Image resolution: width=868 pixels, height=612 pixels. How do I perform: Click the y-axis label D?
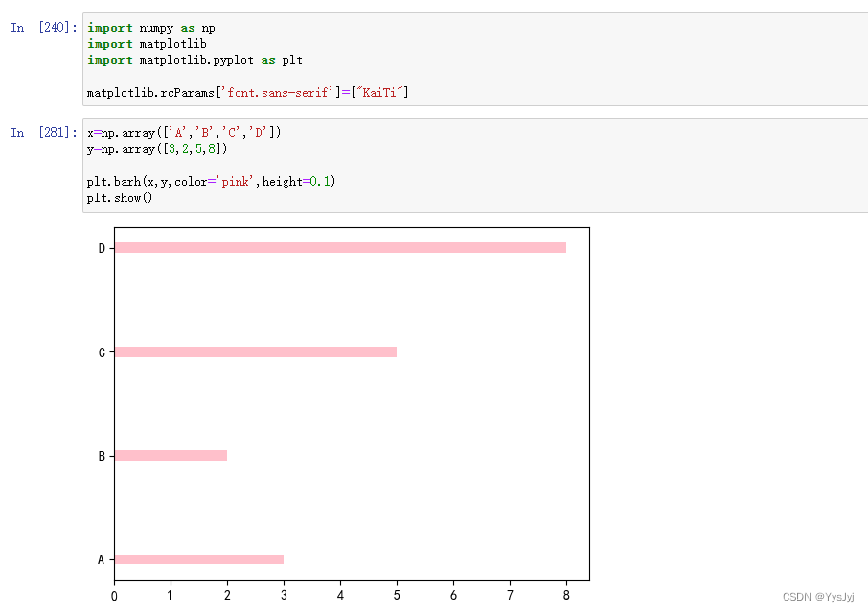click(x=102, y=248)
